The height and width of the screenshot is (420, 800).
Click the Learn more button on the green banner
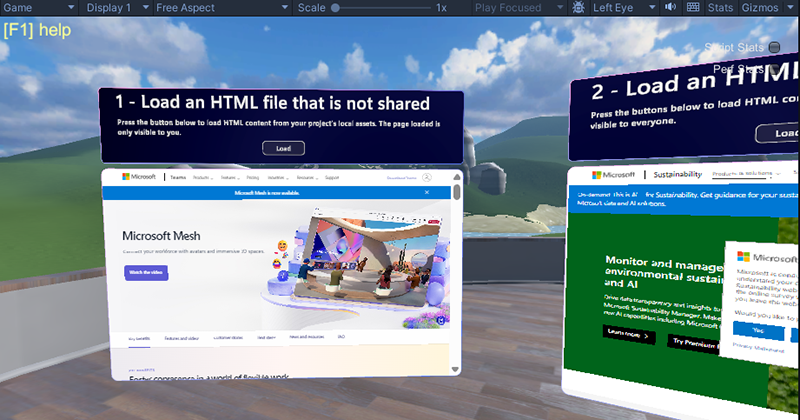[629, 334]
